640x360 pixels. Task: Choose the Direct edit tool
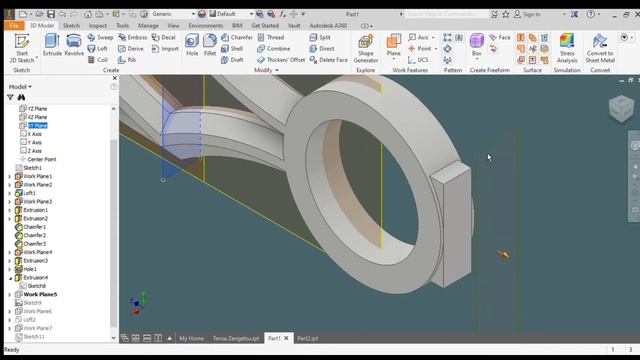coord(322,49)
